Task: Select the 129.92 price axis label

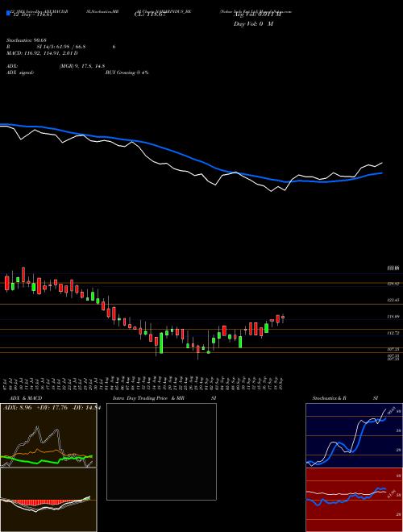Action: click(393, 284)
